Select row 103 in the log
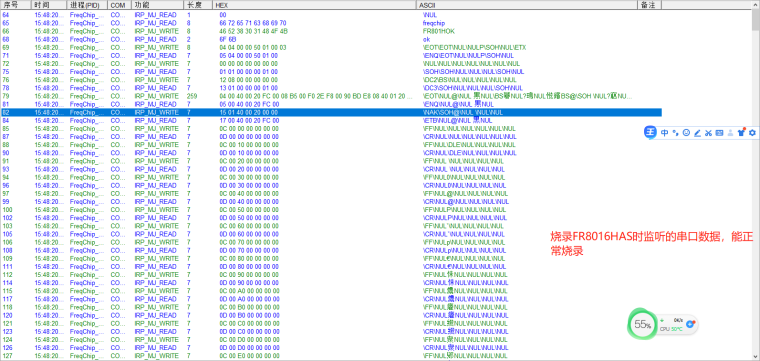Image resolution: width=760 pixels, height=361 pixels. click(331, 226)
